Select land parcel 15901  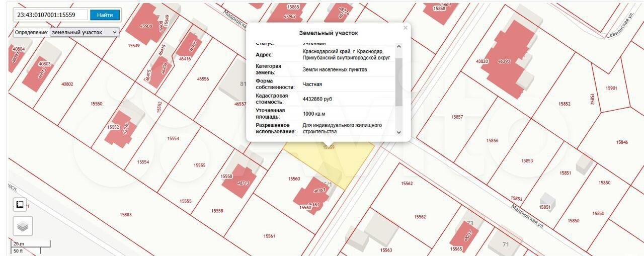611,88
